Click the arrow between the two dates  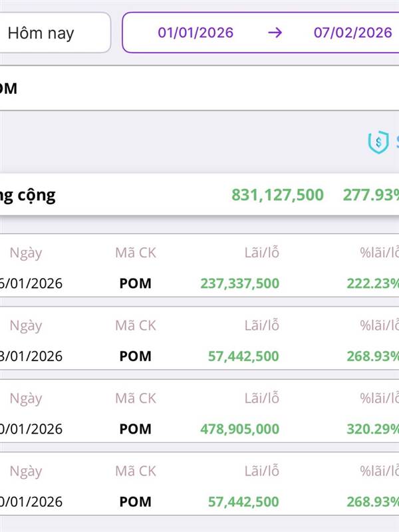(x=275, y=33)
